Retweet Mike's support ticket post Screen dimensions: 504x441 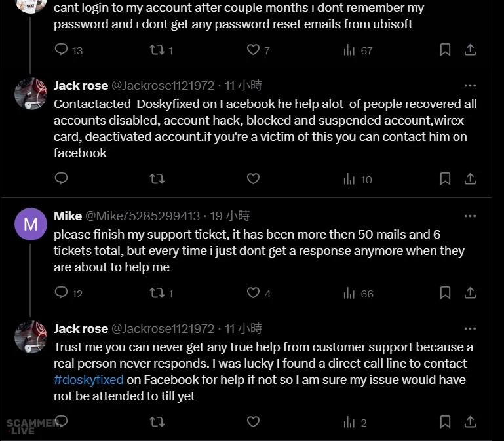coord(157,293)
